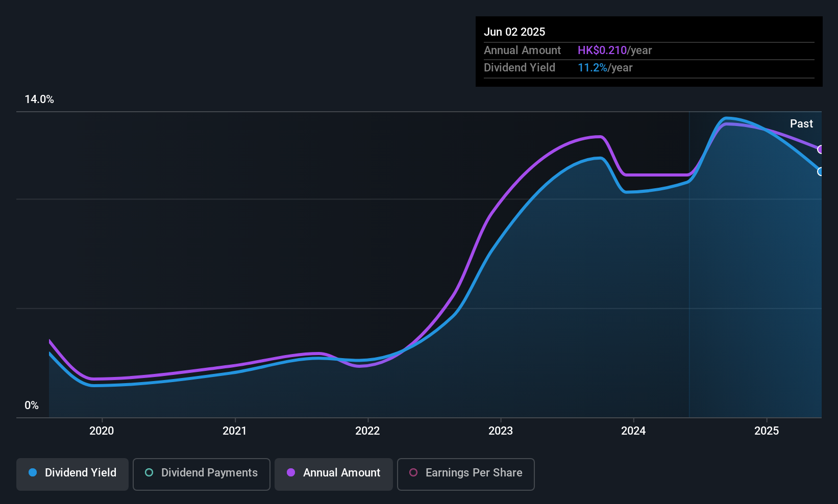Click the purple endpoint marker on chart
This screenshot has height=504, width=838.
(820, 149)
